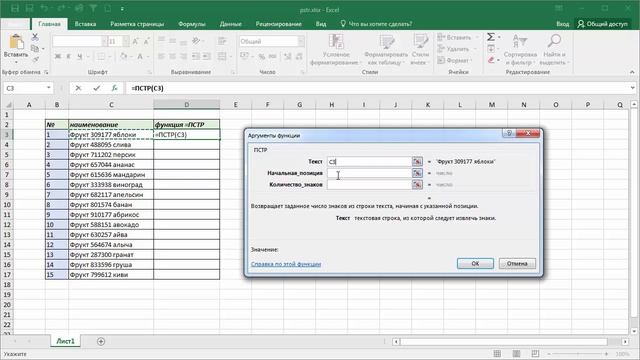Screen dimensions: 640x360
Task: Click the Clear eraser icon
Action: click(x=491, y=60)
